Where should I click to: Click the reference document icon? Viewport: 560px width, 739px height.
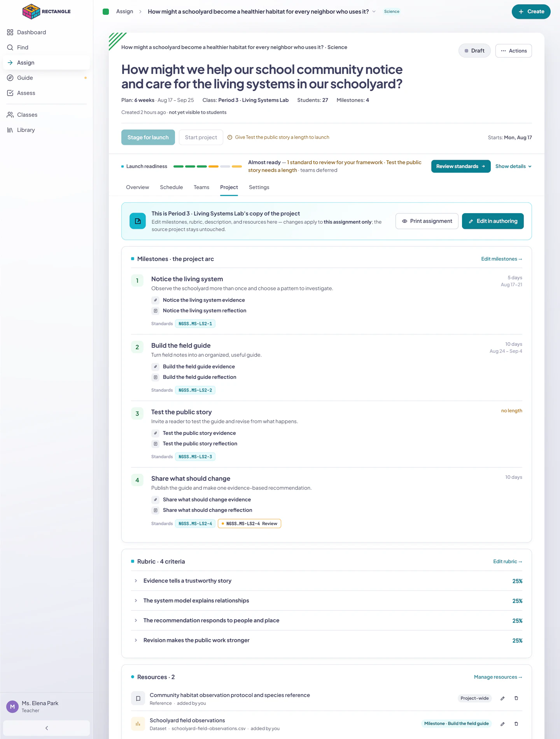click(138, 699)
